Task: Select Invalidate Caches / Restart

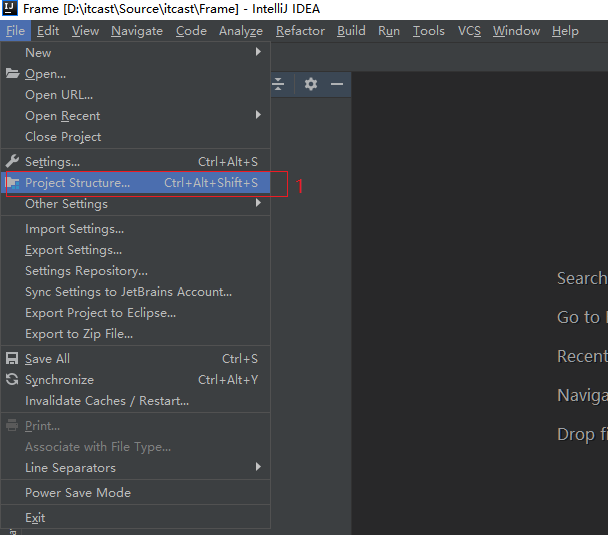Action: tap(107, 401)
